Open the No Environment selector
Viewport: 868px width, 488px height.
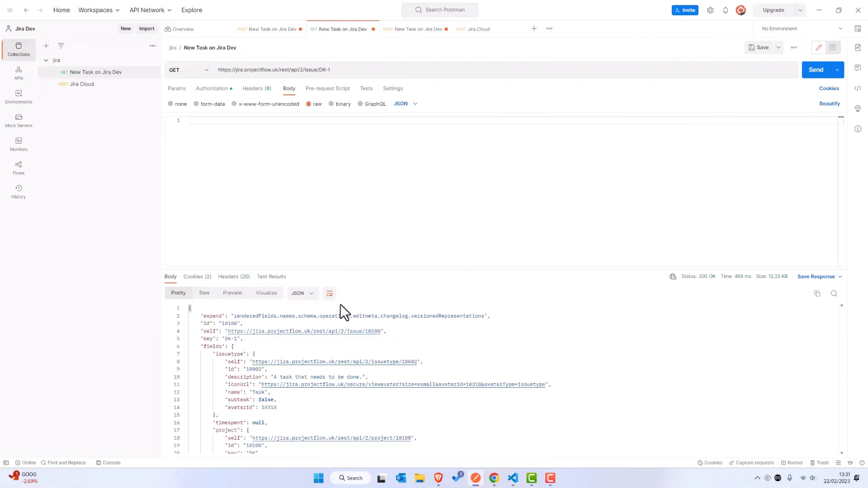[x=802, y=28]
